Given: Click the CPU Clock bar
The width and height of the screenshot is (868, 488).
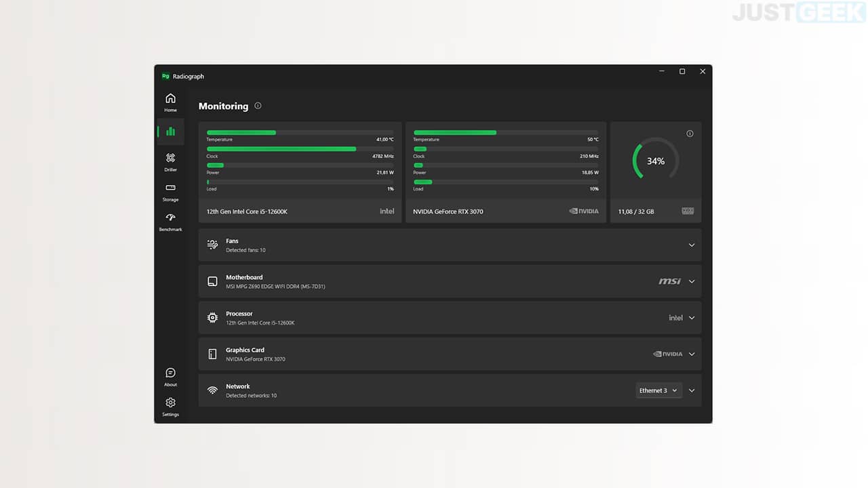Looking at the screenshot, I should click(x=300, y=149).
